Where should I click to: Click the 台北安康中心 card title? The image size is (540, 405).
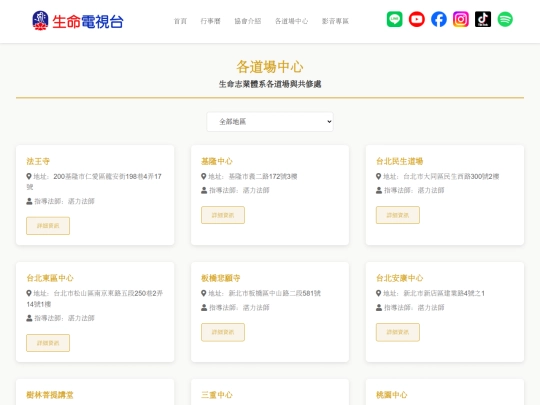tap(399, 278)
